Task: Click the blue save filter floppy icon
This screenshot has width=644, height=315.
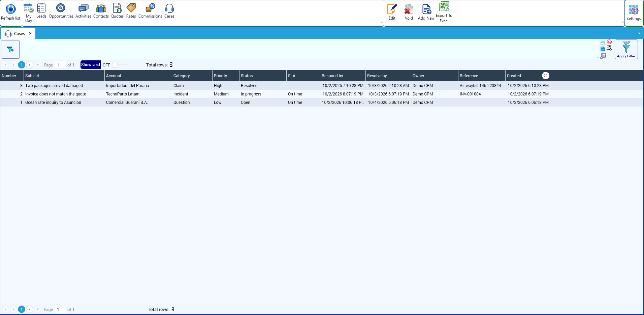Action: tap(603, 49)
